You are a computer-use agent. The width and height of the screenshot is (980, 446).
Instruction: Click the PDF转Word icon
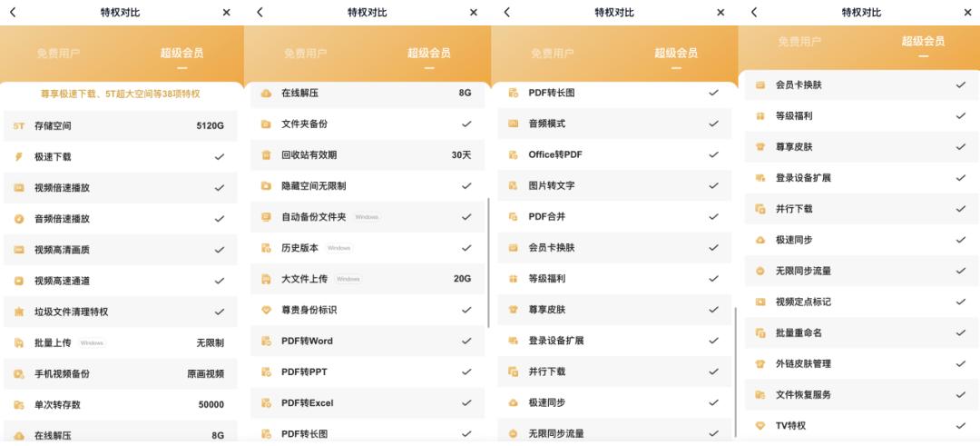coord(266,341)
